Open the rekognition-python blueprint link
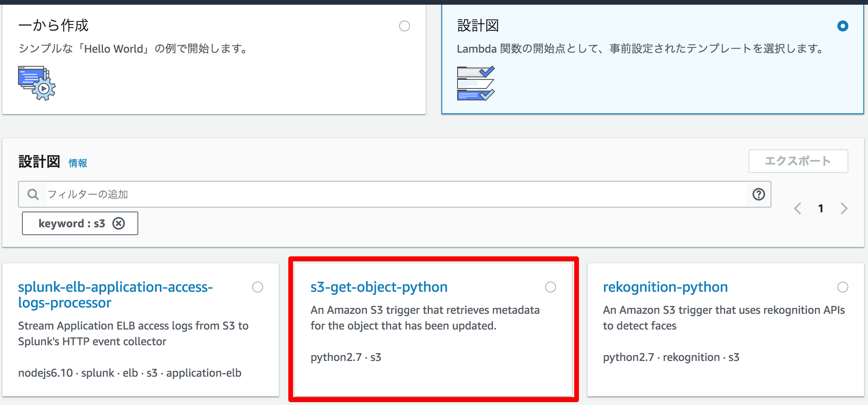The width and height of the screenshot is (868, 405). 665,287
